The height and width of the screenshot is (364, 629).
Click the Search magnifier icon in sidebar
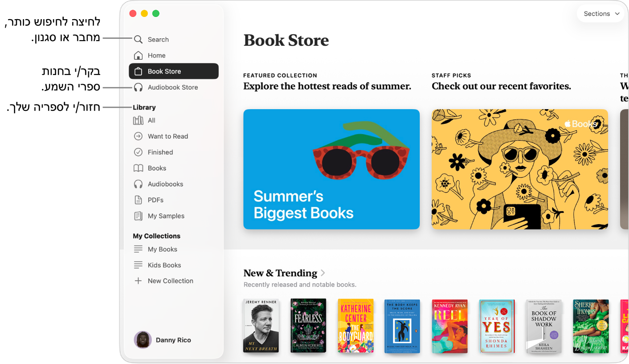[139, 39]
